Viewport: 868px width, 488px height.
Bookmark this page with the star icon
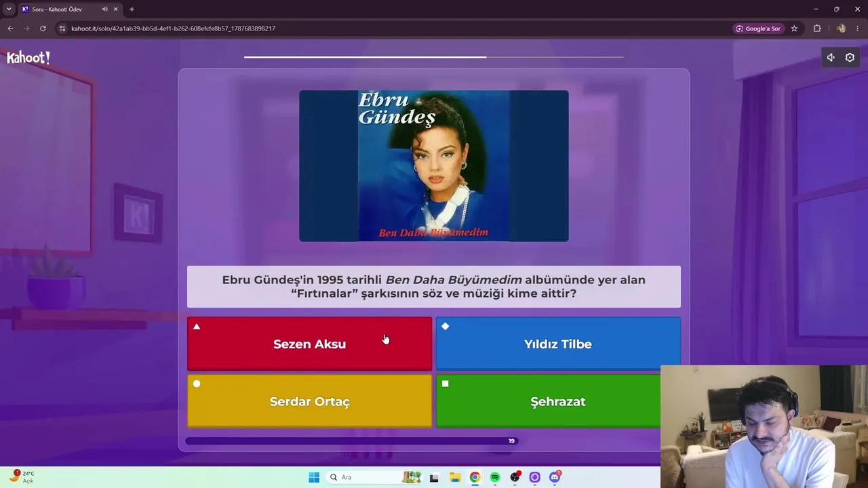click(794, 28)
